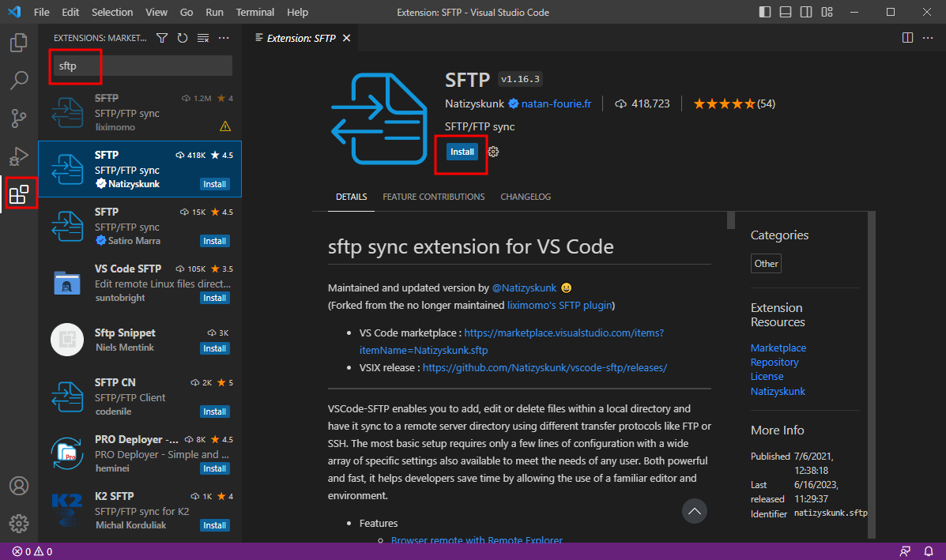Image resolution: width=946 pixels, height=560 pixels.
Task: Select the deprecated liximomo SFTP extension row
Action: [x=140, y=112]
